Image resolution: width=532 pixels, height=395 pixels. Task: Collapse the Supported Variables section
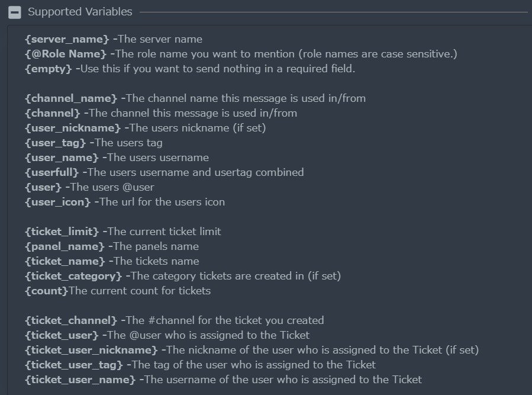15,12
